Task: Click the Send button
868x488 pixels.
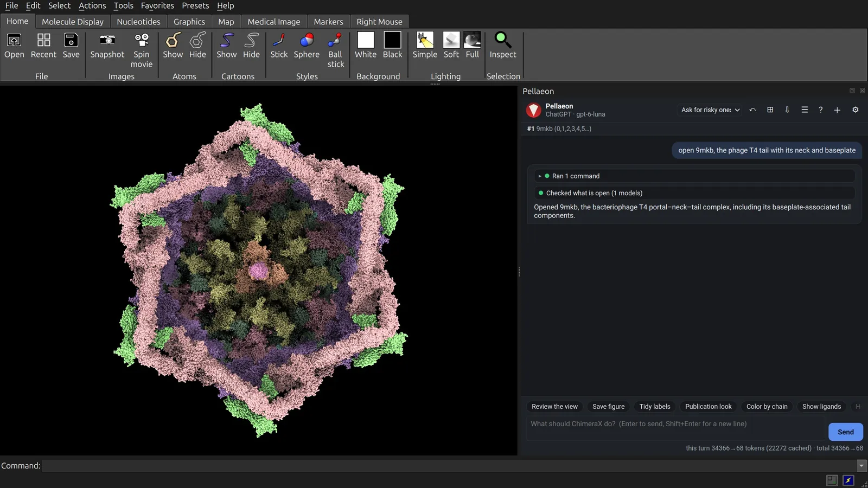Action: click(845, 432)
